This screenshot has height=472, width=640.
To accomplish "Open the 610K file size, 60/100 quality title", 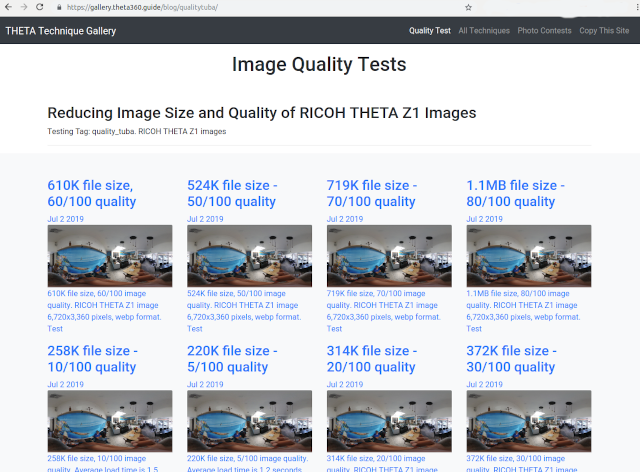I will click(92, 193).
